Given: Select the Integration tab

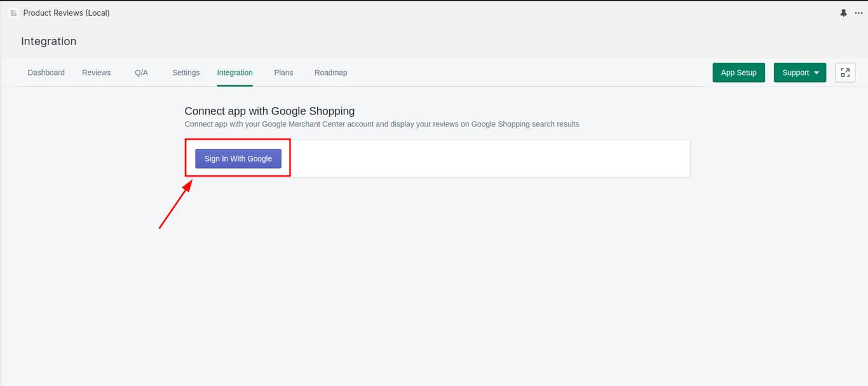Looking at the screenshot, I should tap(235, 72).
